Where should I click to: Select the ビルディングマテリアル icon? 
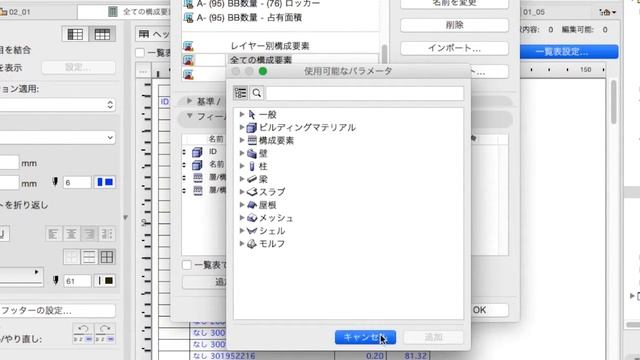pos(252,128)
